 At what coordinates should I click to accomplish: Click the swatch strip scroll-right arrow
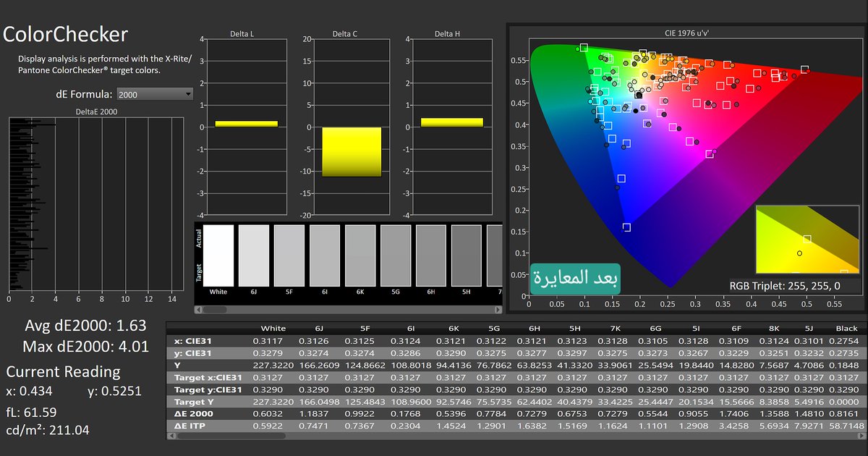498,309
